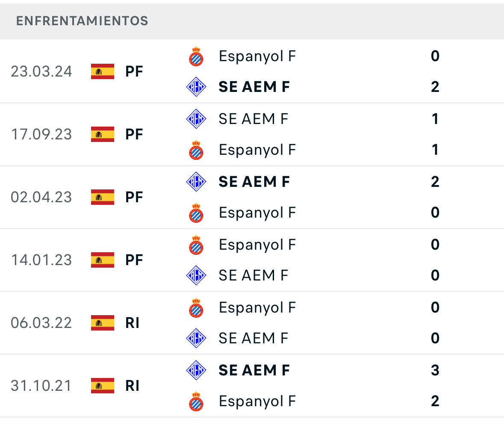
Task: Click the Espanyol F logo in the 02.04.23 match
Action: pos(196,213)
